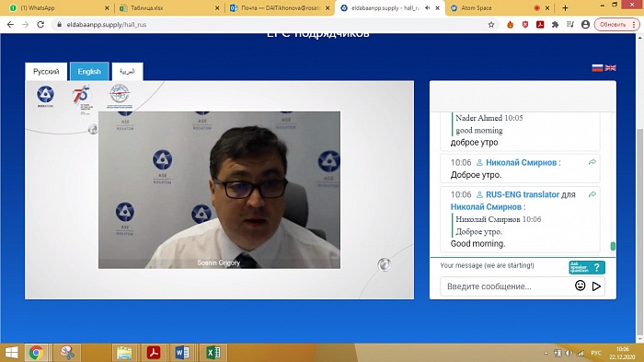This screenshot has width=644, height=362.
Task: Open a new browser tab
Action: (565, 7)
